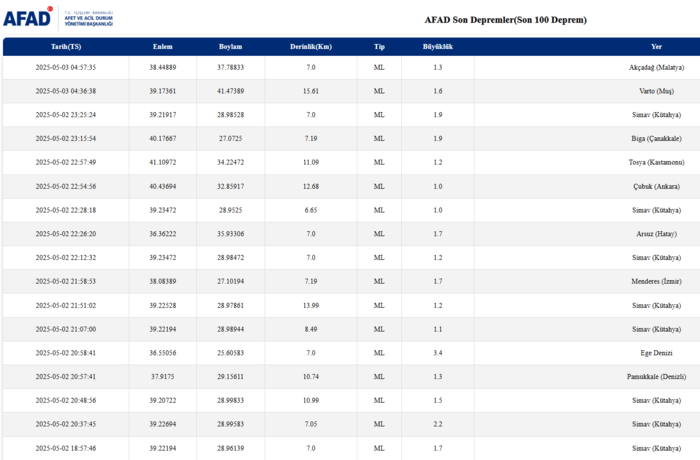Select date cell 2025-05-03 04:36:38

click(x=66, y=91)
